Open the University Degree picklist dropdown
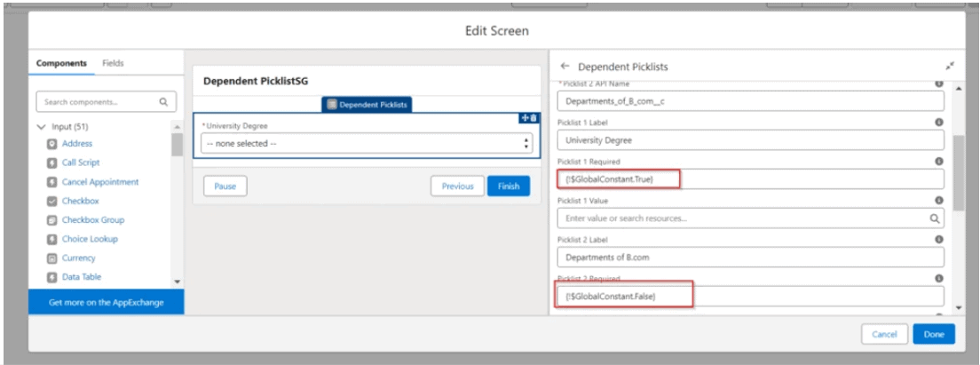 tap(366, 144)
